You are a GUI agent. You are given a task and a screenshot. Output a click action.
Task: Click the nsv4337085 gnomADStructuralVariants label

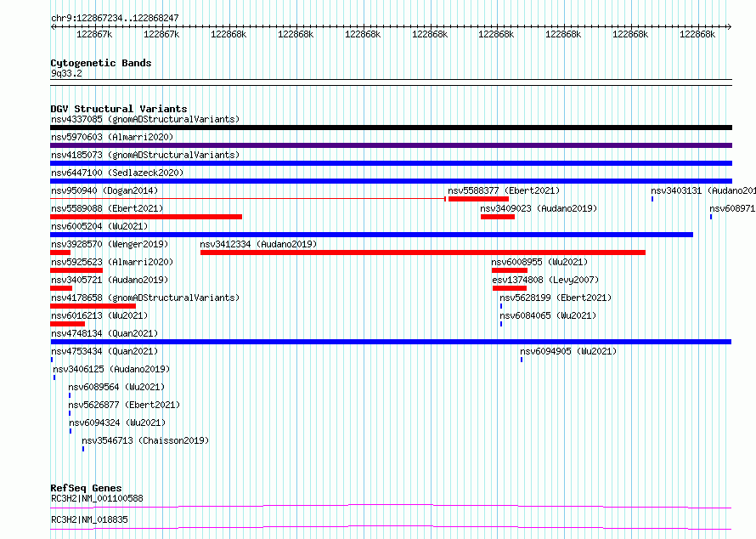tap(145, 119)
